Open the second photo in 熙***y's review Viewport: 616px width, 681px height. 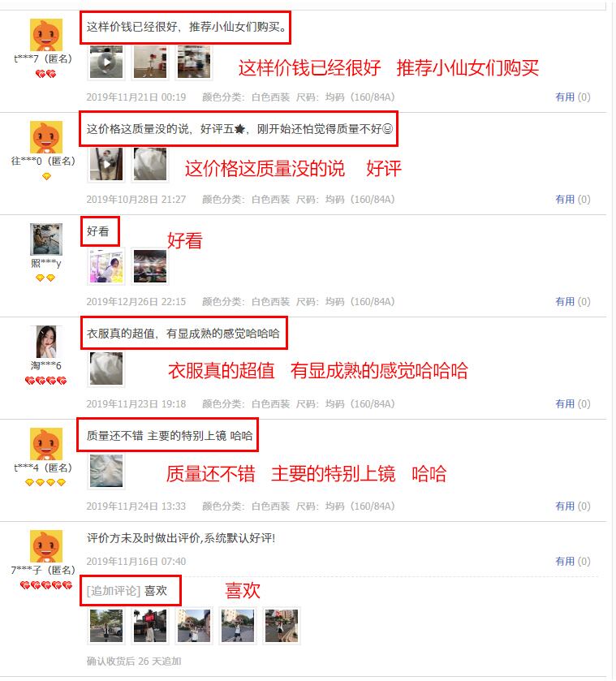[150, 267]
